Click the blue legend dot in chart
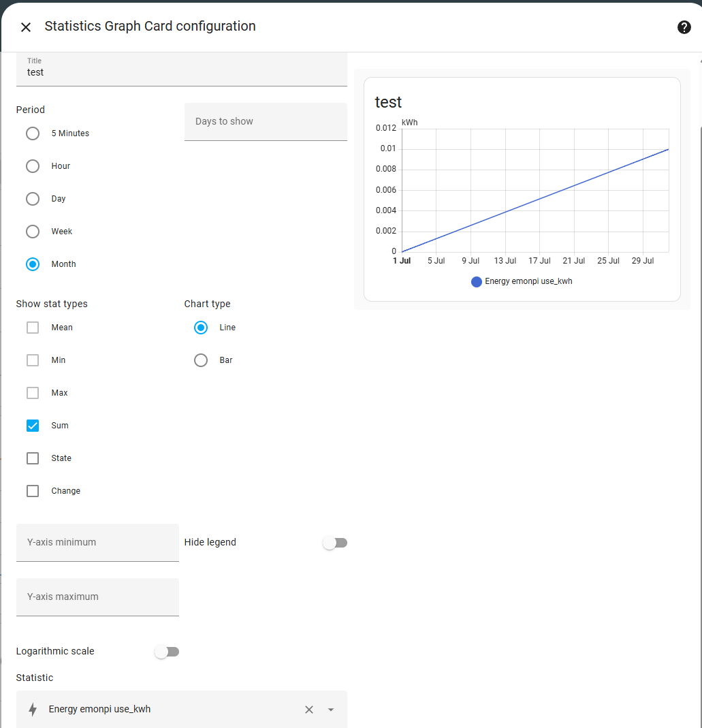Image resolution: width=702 pixels, height=728 pixels. 477,281
